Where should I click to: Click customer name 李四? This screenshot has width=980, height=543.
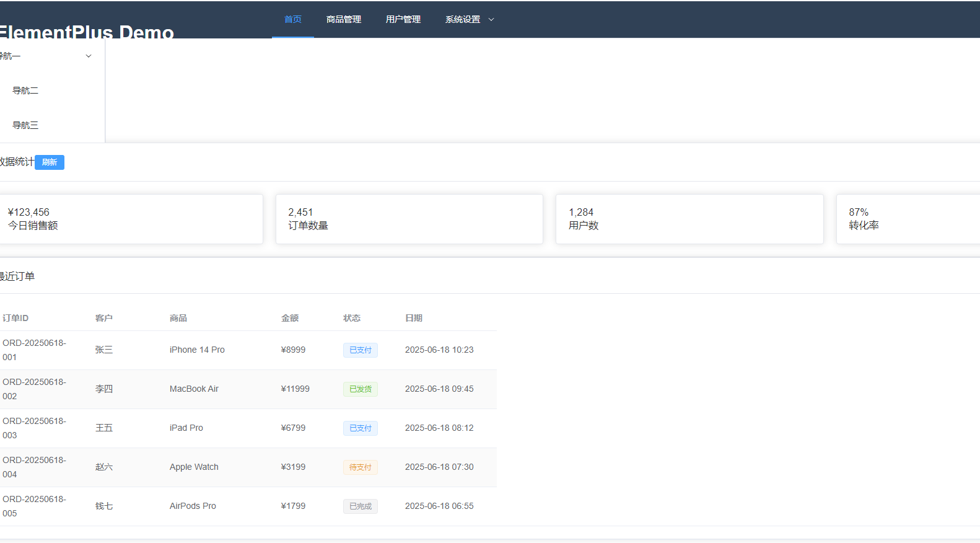click(104, 389)
